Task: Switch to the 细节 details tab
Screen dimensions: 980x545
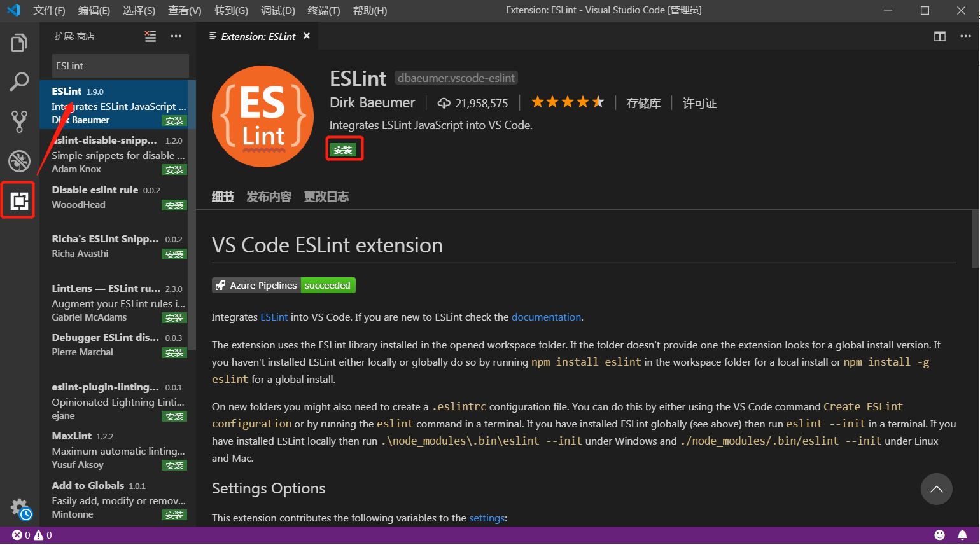Action: tap(223, 197)
